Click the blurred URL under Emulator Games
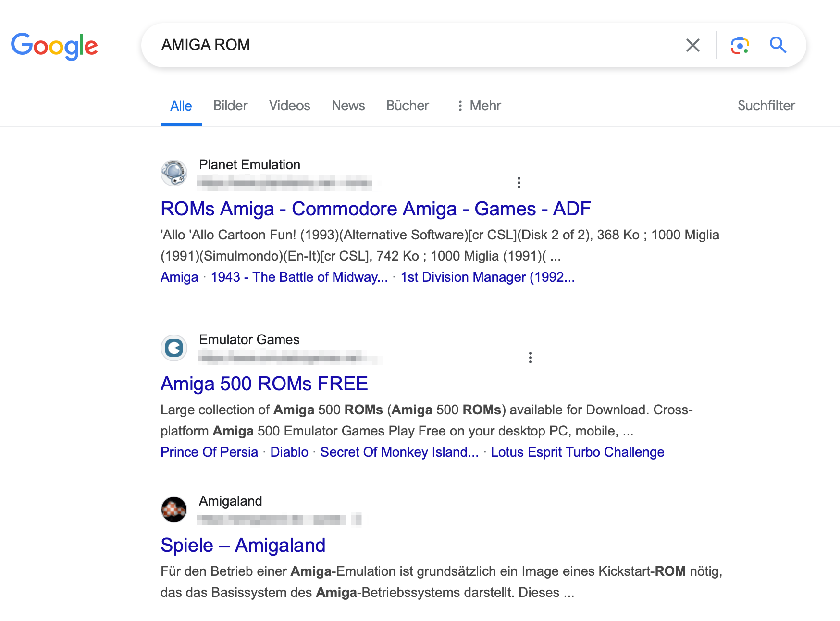This screenshot has height=621, width=840. tap(290, 358)
